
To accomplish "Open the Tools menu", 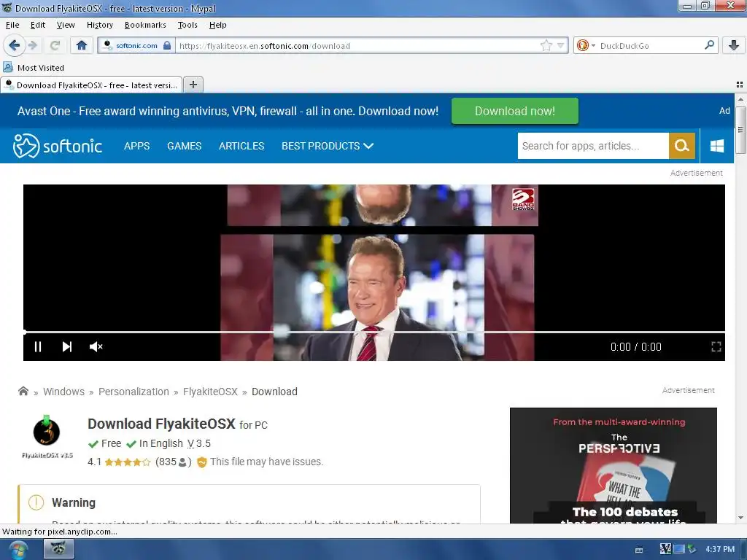I will pos(187,25).
